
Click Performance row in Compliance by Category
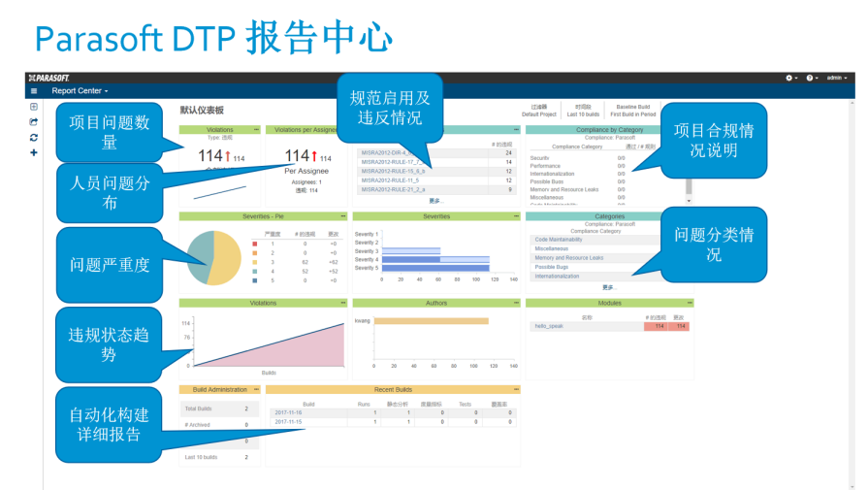(x=577, y=166)
